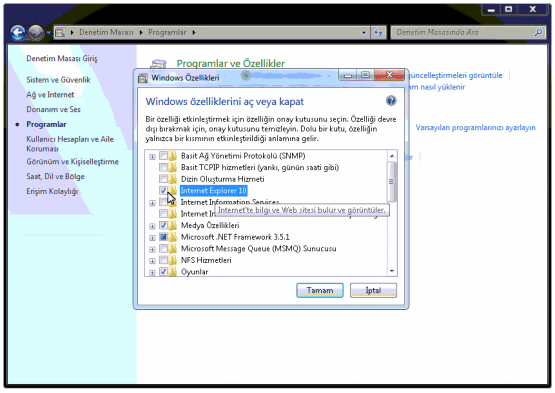This screenshot has height=393, width=555.
Task: Click the refresh icon beside address bar
Action: click(378, 33)
